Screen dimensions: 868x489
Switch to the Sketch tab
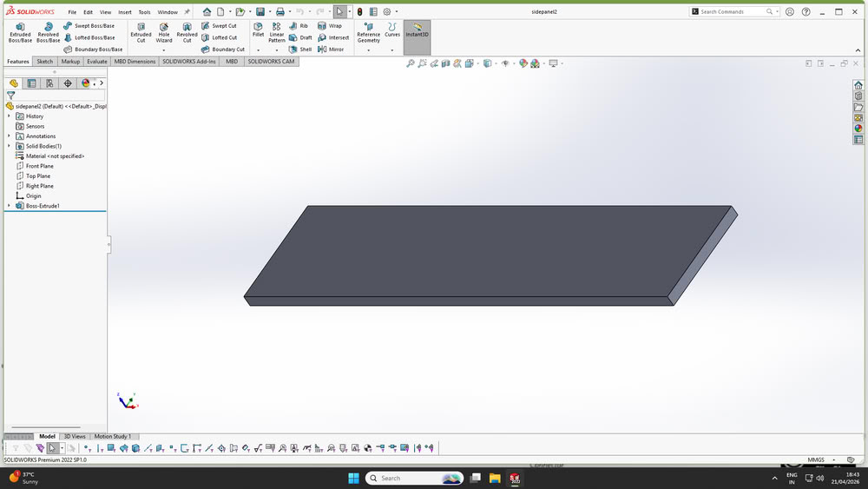(45, 62)
